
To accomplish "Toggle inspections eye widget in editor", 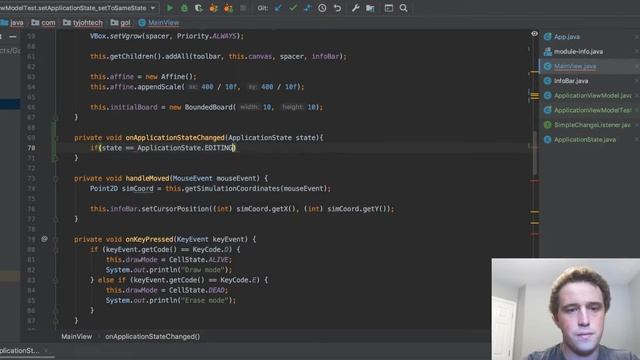I will point(534,34).
